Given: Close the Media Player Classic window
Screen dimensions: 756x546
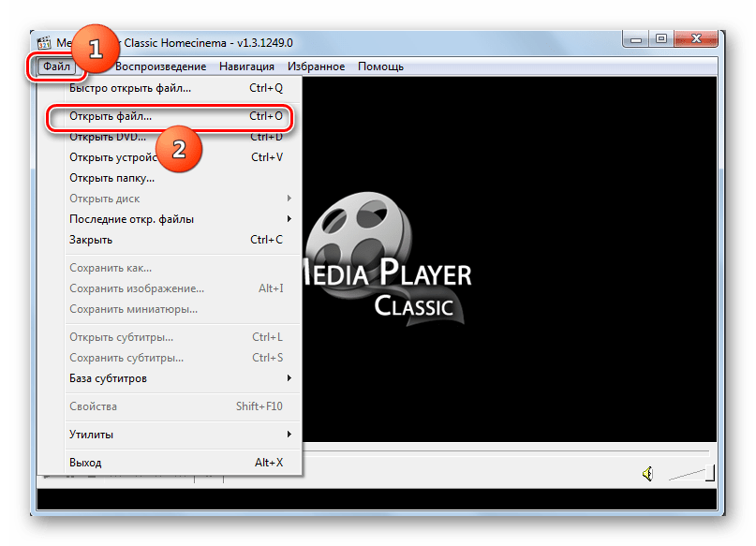Looking at the screenshot, I should [696, 39].
